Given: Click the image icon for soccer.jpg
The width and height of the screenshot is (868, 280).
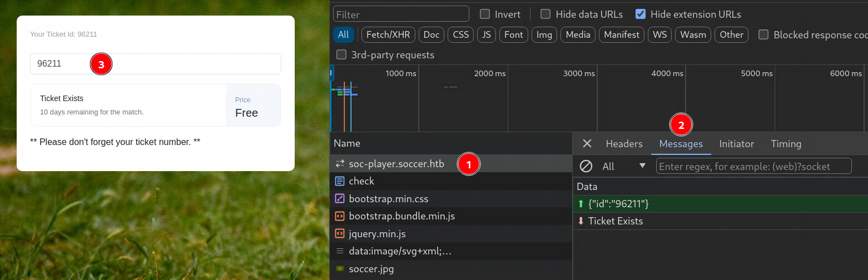Looking at the screenshot, I should pyautogui.click(x=340, y=269).
